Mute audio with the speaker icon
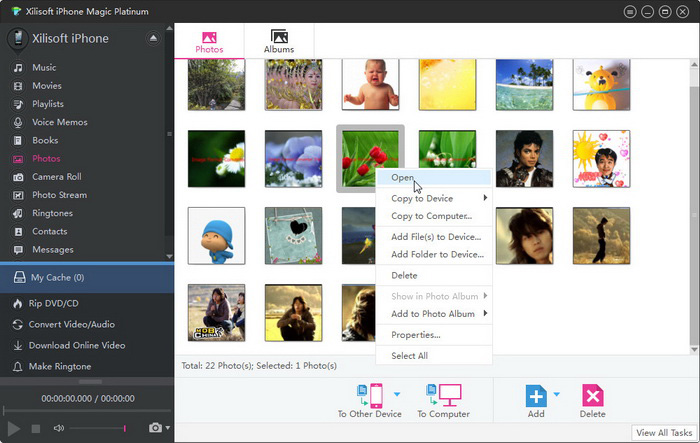Image resolution: width=700 pixels, height=443 pixels. pyautogui.click(x=59, y=428)
